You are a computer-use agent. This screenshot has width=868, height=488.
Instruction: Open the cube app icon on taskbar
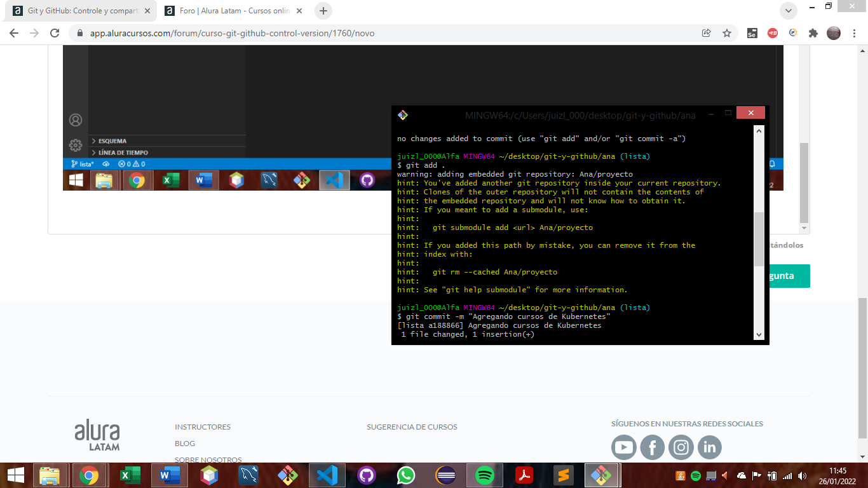tap(209, 475)
